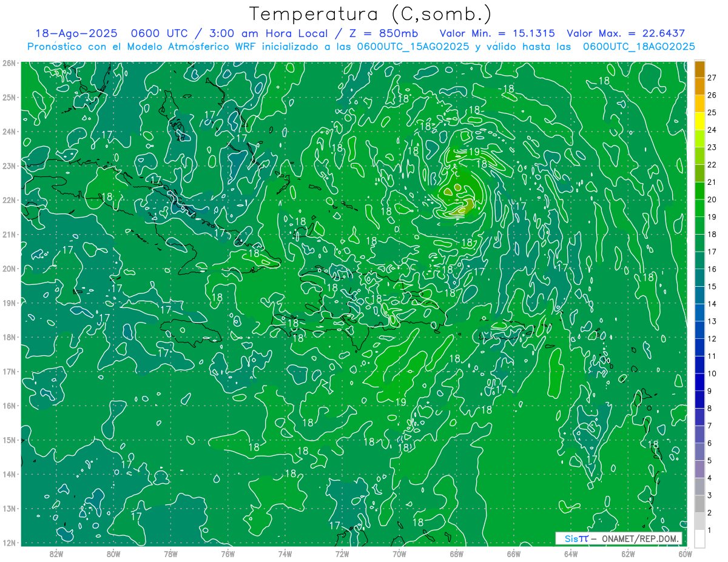Screen dimensions: 728x562
Task: Click the '80W' longitude axis label
Action: click(113, 554)
